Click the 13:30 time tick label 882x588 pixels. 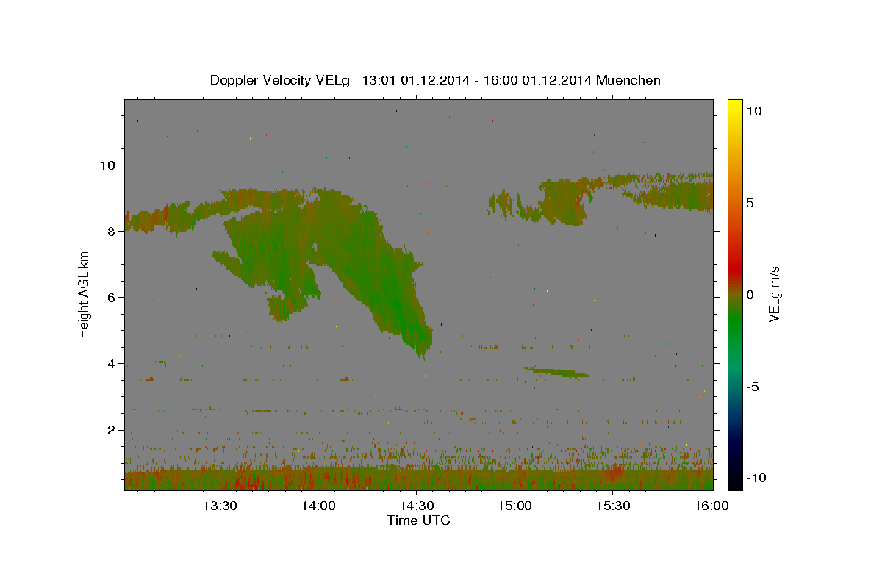point(220,506)
